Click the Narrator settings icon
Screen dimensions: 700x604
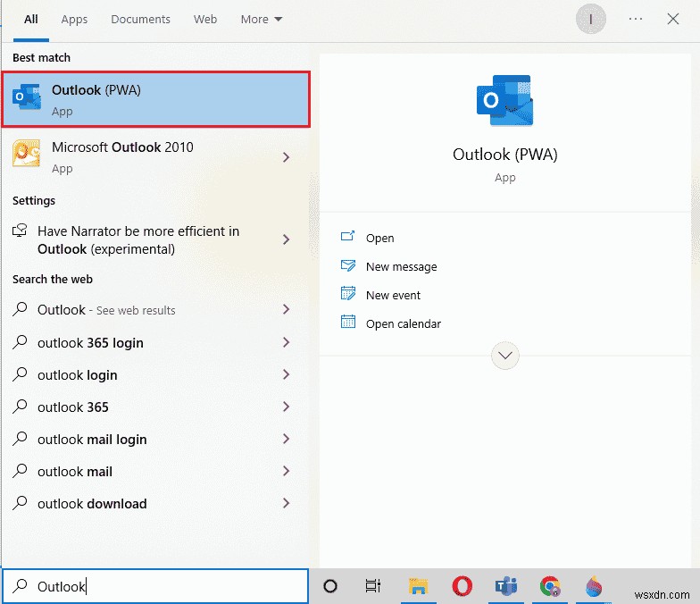[20, 231]
